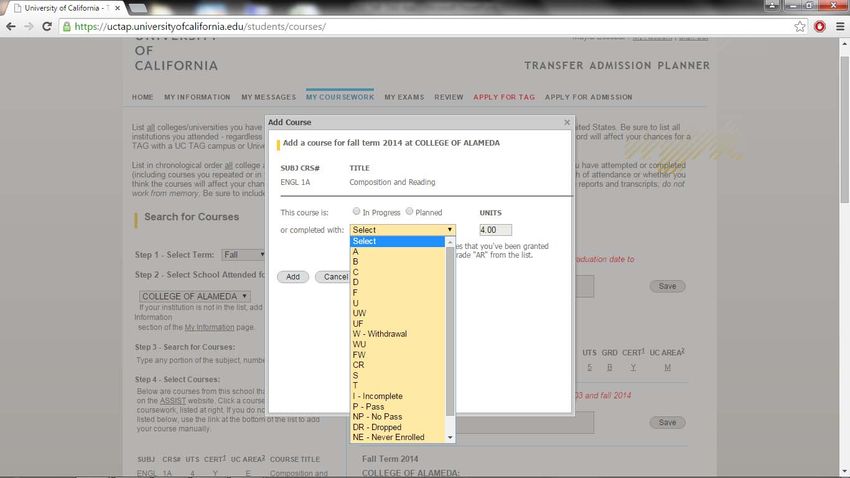The width and height of the screenshot is (850, 478).
Task: Open the HOME nav tab
Action: (143, 97)
